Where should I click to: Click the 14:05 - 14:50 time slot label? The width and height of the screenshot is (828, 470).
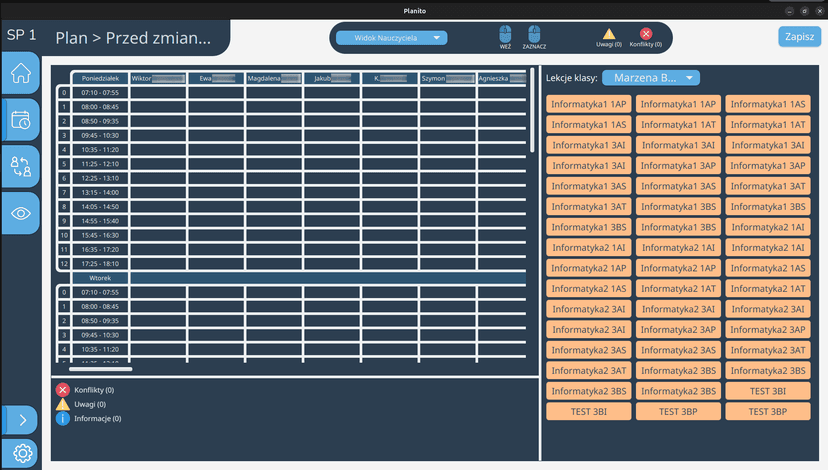tap(100, 206)
